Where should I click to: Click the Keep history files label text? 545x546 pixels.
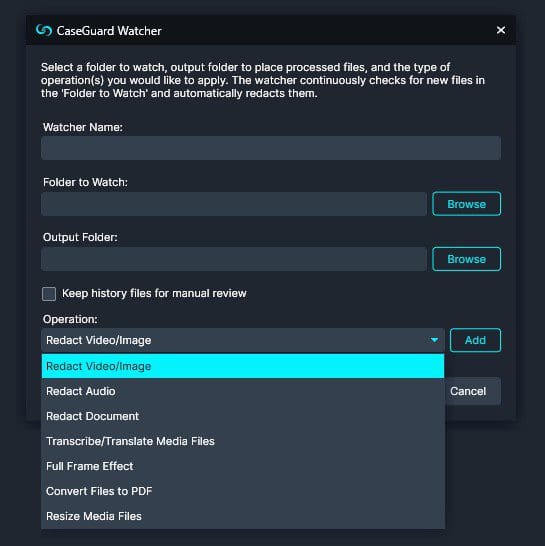click(x=154, y=294)
